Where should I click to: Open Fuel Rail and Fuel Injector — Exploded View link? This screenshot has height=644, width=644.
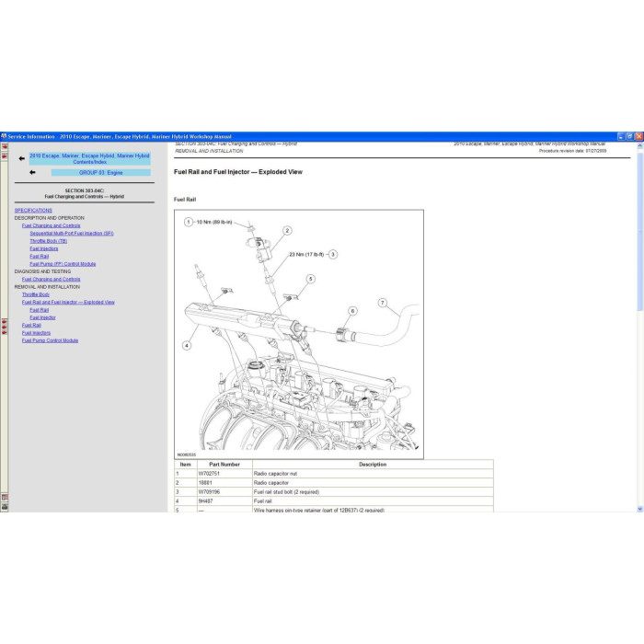(68, 303)
